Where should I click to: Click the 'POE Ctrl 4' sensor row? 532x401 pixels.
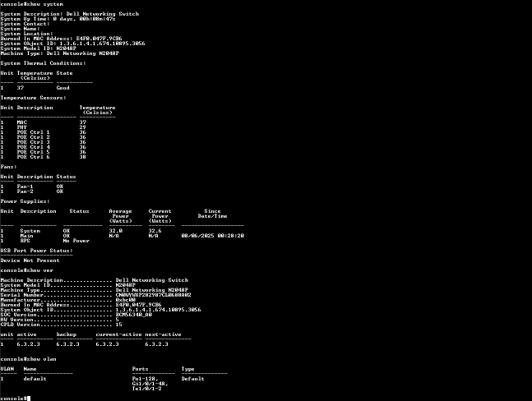tap(44, 147)
